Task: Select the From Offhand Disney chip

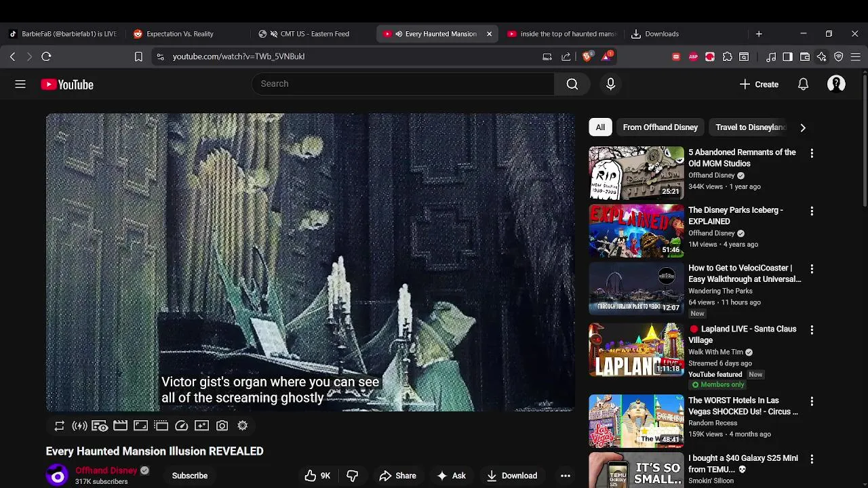Action: pos(660,127)
